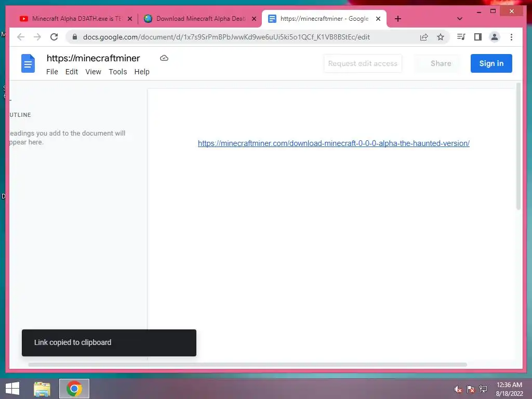Click the cloud document status icon

click(164, 58)
